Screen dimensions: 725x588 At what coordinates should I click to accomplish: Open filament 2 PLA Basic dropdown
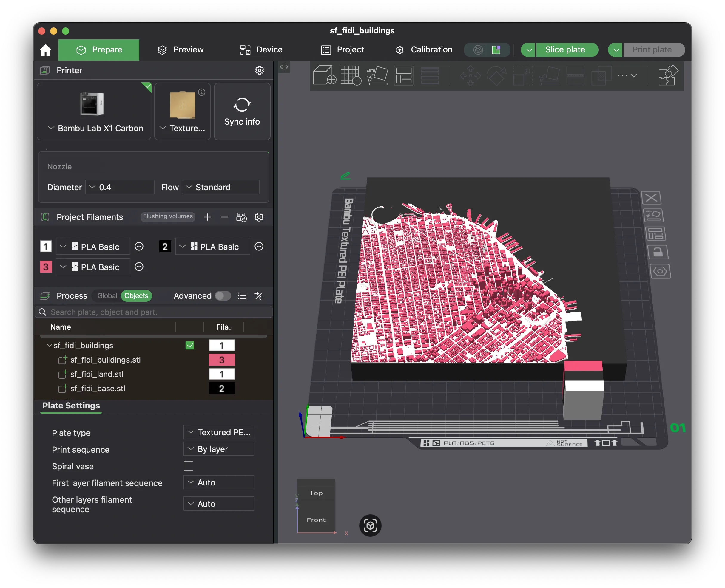coord(212,246)
